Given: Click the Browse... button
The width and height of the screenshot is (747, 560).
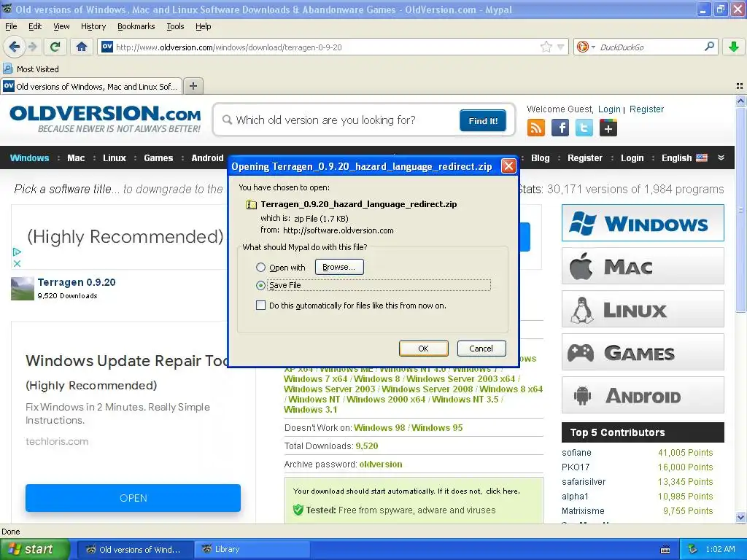Looking at the screenshot, I should (x=338, y=267).
